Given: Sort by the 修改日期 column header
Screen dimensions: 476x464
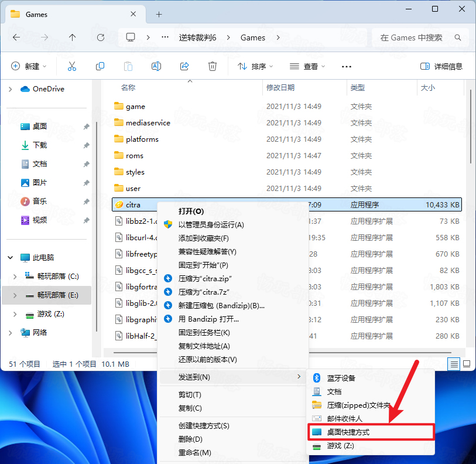Looking at the screenshot, I should point(280,88).
